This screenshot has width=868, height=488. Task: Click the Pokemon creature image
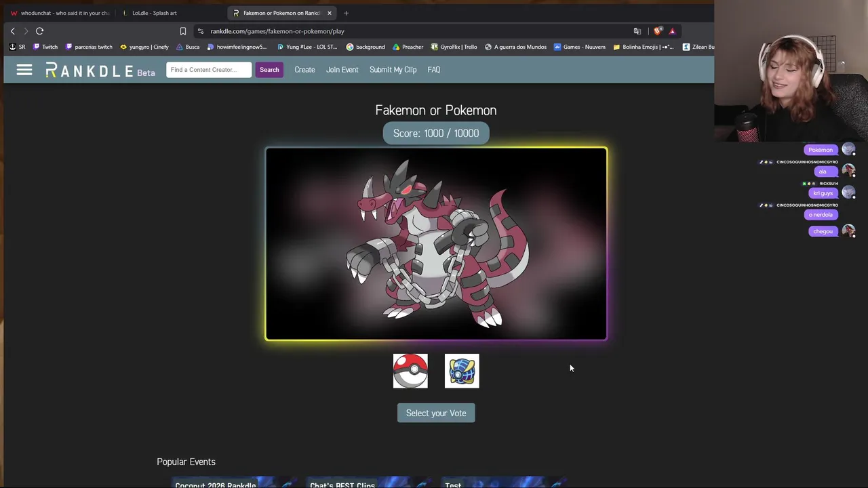click(x=436, y=243)
